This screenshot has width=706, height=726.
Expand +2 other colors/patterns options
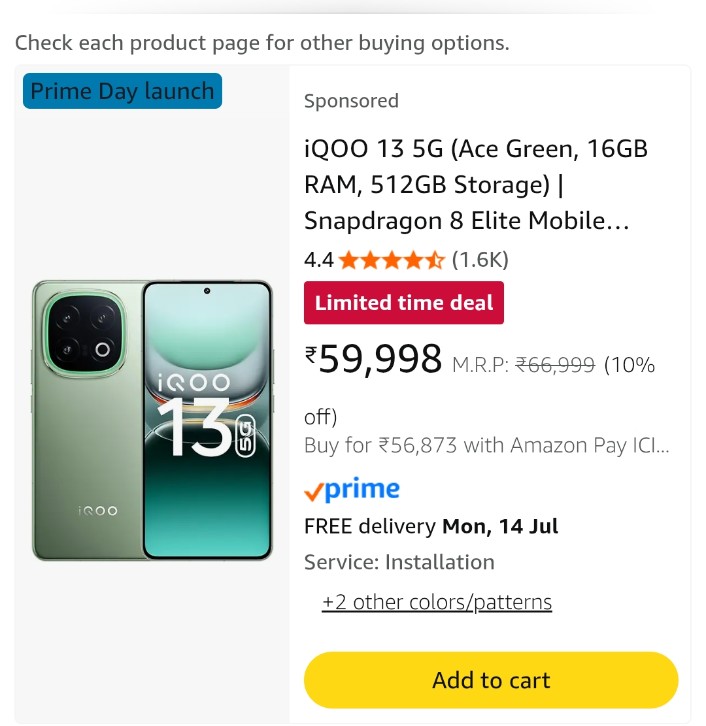coord(437,602)
